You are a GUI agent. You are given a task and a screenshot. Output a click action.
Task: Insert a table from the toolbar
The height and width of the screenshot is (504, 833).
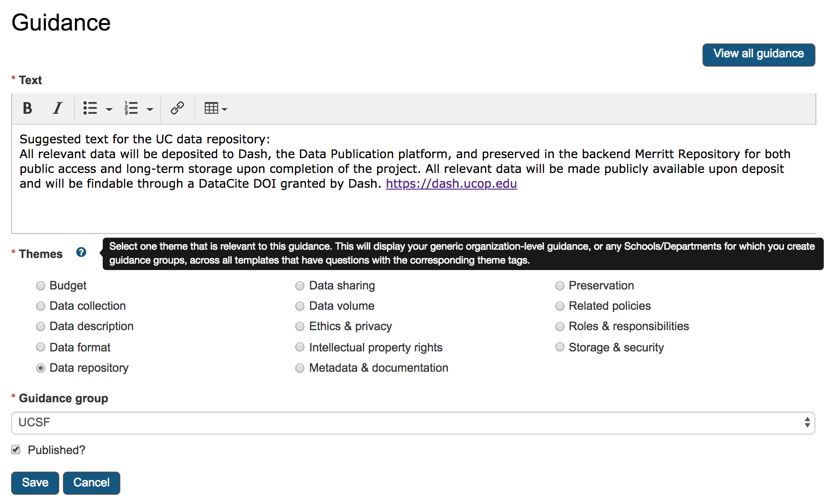pyautogui.click(x=211, y=107)
